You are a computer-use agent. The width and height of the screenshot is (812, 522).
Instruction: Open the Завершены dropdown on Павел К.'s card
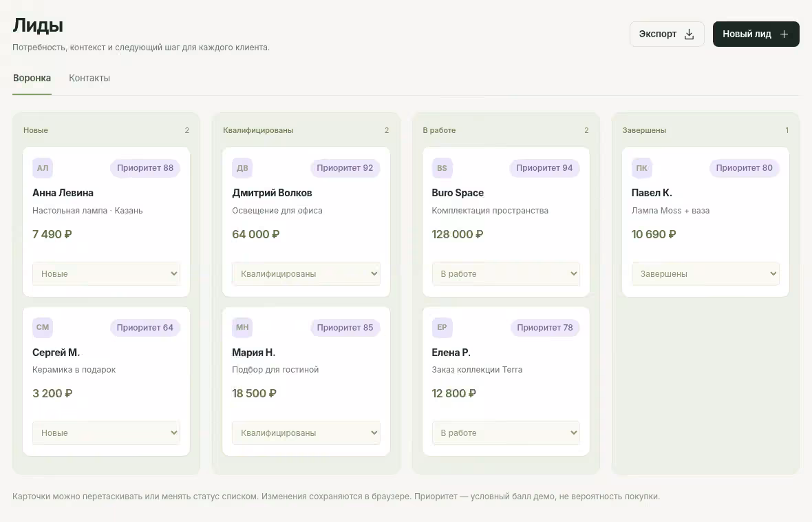(x=705, y=273)
